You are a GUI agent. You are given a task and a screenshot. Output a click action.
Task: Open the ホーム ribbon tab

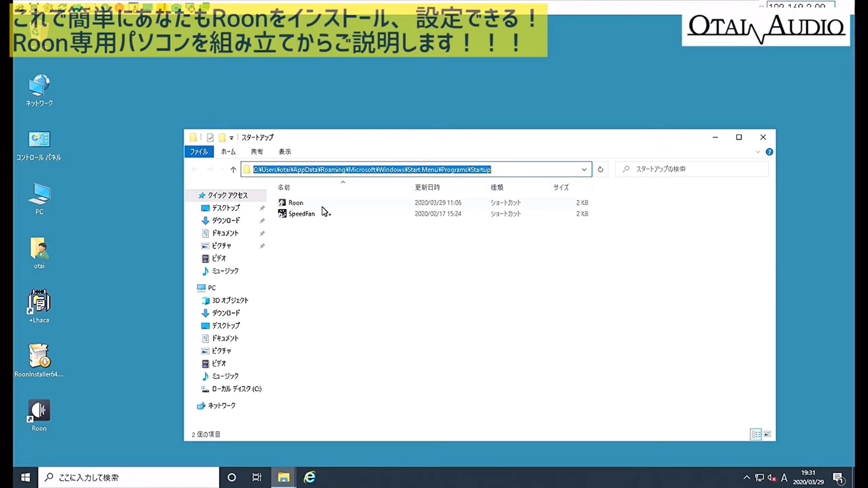point(228,152)
